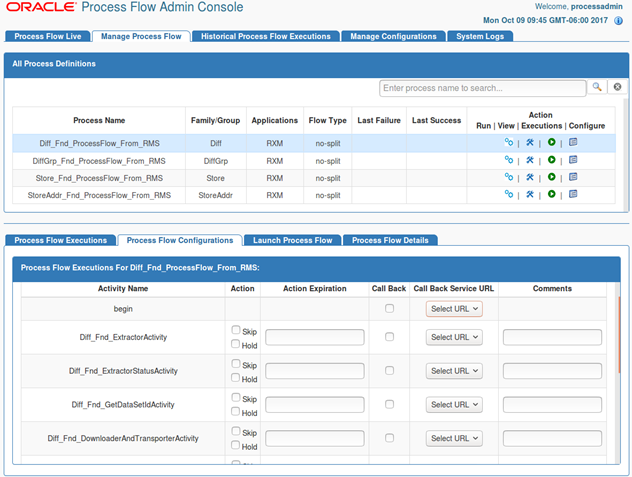This screenshot has height=477, width=632.
Task: Open Select URL dropdown for begin activity
Action: (x=454, y=309)
